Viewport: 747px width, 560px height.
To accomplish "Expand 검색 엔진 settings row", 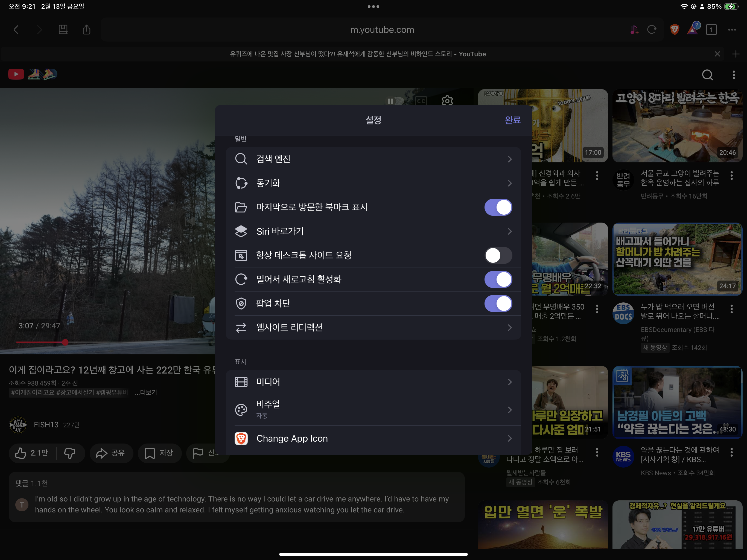I will 373,159.
